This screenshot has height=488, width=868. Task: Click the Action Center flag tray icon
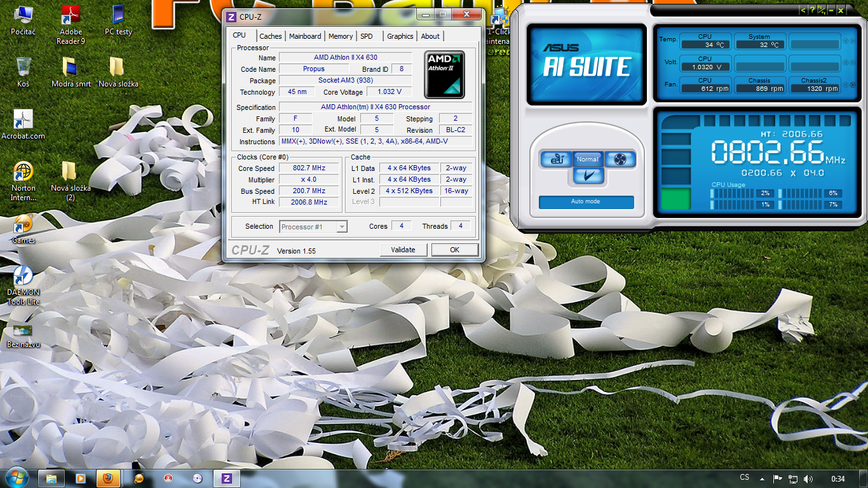click(x=777, y=478)
